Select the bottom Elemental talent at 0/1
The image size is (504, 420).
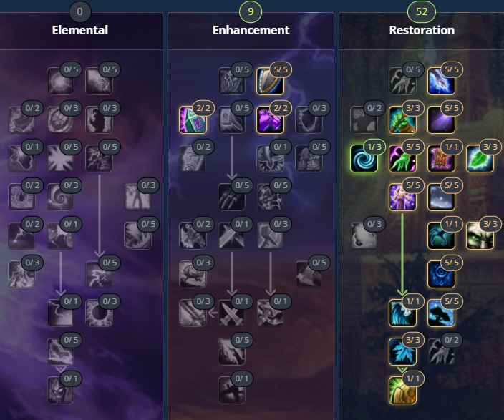(60, 390)
